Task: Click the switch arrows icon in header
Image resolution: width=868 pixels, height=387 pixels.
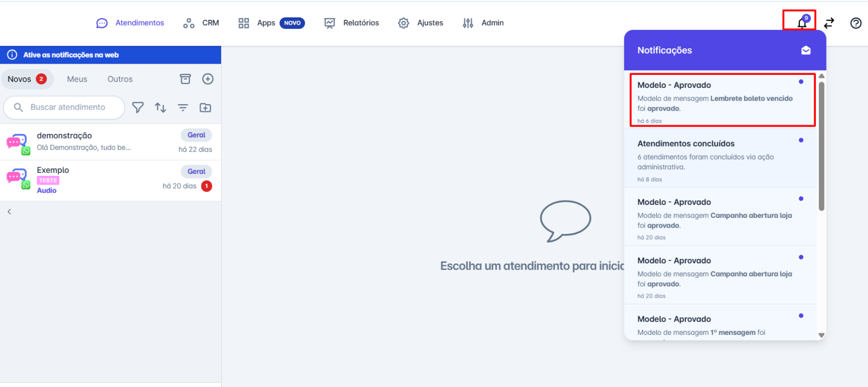Action: tap(829, 23)
